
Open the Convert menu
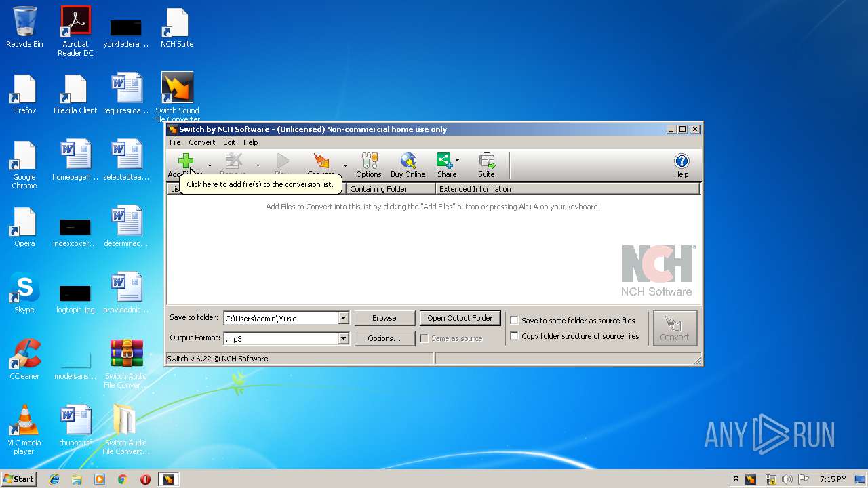click(202, 142)
